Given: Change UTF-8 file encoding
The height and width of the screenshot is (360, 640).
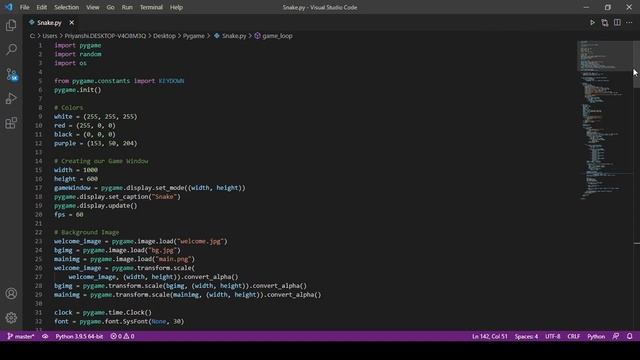Looking at the screenshot, I should coord(552,336).
